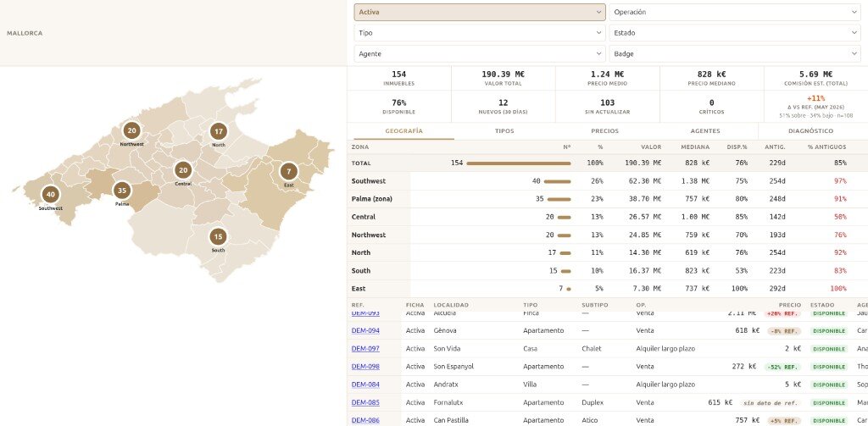Sort listings by Subtipo column header
This screenshot has width=868, height=426.
(594, 305)
